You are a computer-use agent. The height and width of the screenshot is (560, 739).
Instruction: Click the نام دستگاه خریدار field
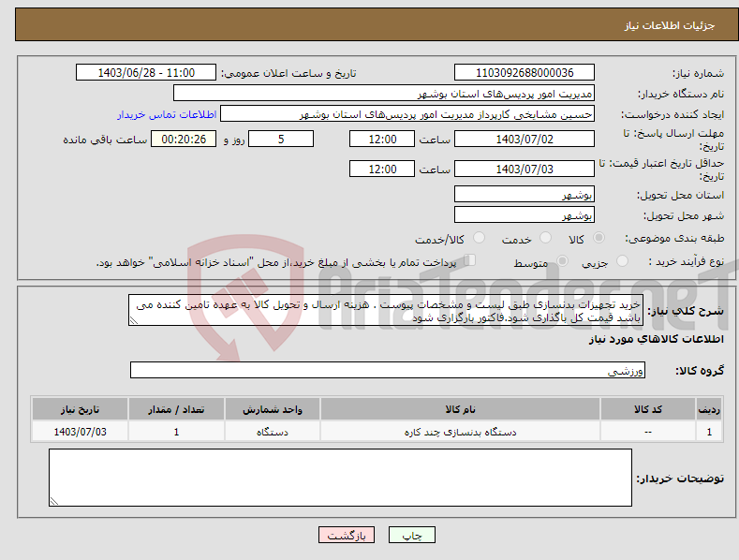384,94
